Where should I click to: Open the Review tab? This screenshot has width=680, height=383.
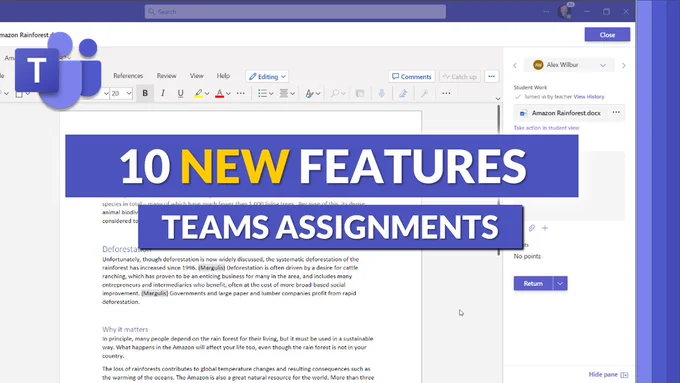point(167,75)
